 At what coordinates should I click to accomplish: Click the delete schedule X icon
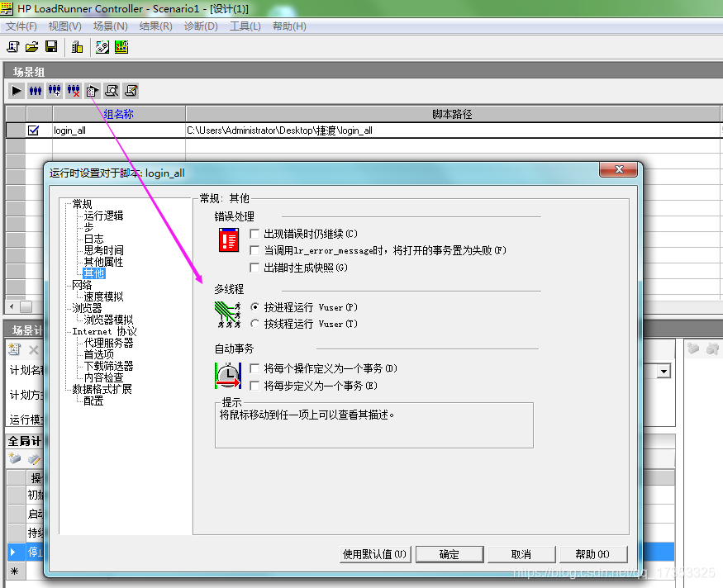[x=33, y=350]
